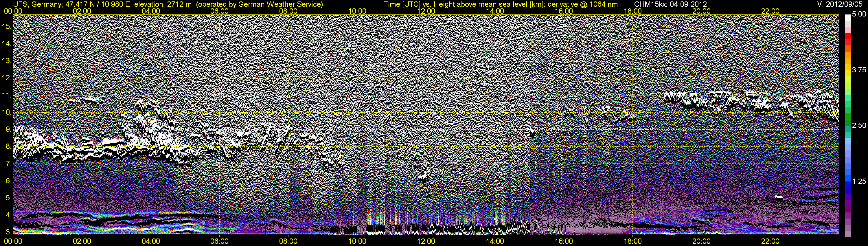Click the 3. km height axis label
Image resolution: width=868 pixels, height=246 pixels.
8,232
